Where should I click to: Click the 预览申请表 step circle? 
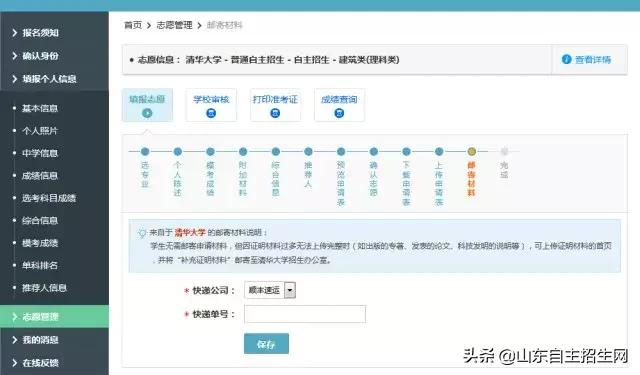pyautogui.click(x=341, y=151)
